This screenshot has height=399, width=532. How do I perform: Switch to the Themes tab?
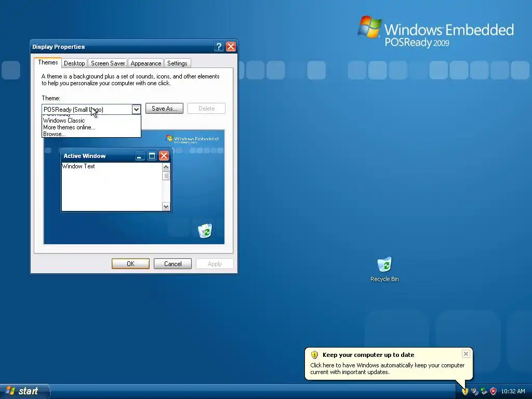[48, 62]
